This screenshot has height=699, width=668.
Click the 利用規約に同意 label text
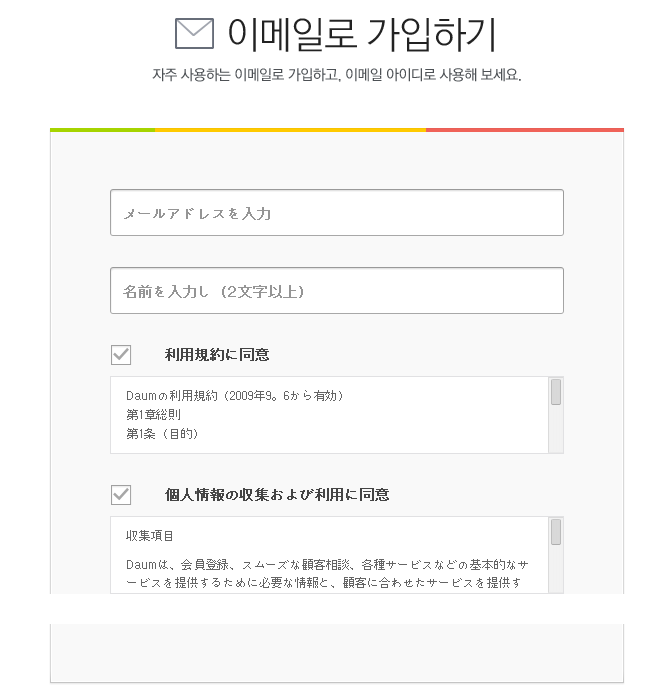[217, 355]
